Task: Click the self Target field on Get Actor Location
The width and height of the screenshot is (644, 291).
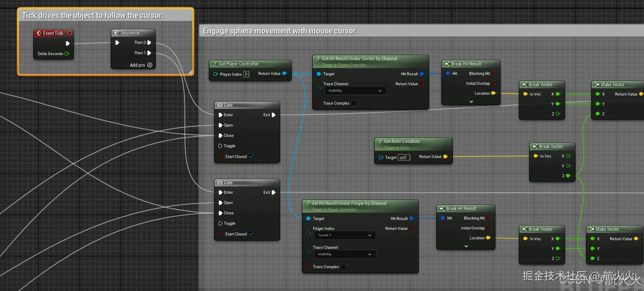Action: [403, 158]
